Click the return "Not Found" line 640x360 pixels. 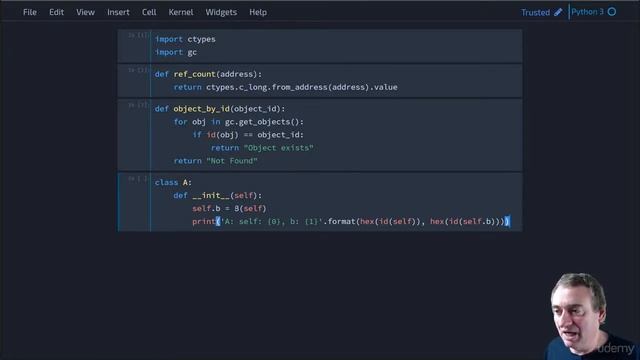click(x=216, y=161)
